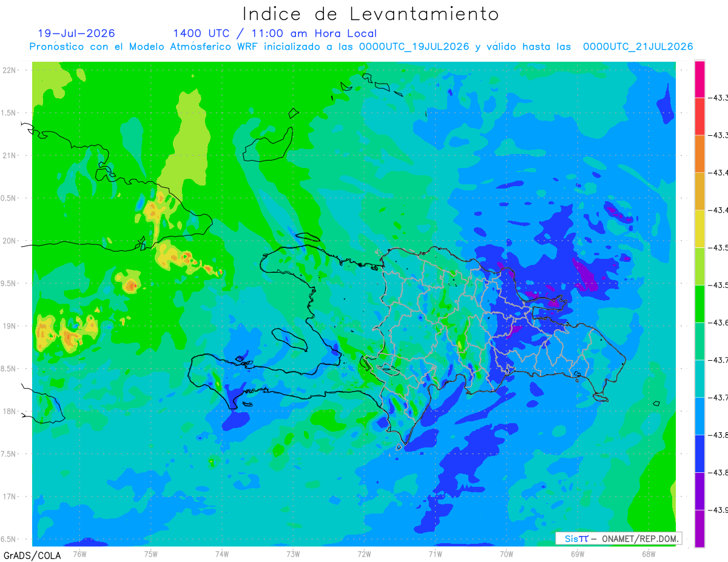The image size is (728, 562).
Task: Click the legend value "-43.9"
Action: point(720,510)
